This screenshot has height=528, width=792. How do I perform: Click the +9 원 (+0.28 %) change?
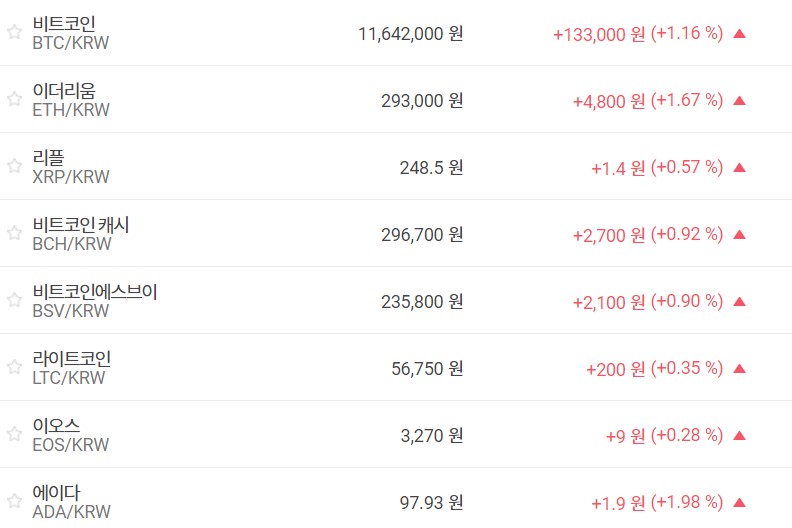664,435
